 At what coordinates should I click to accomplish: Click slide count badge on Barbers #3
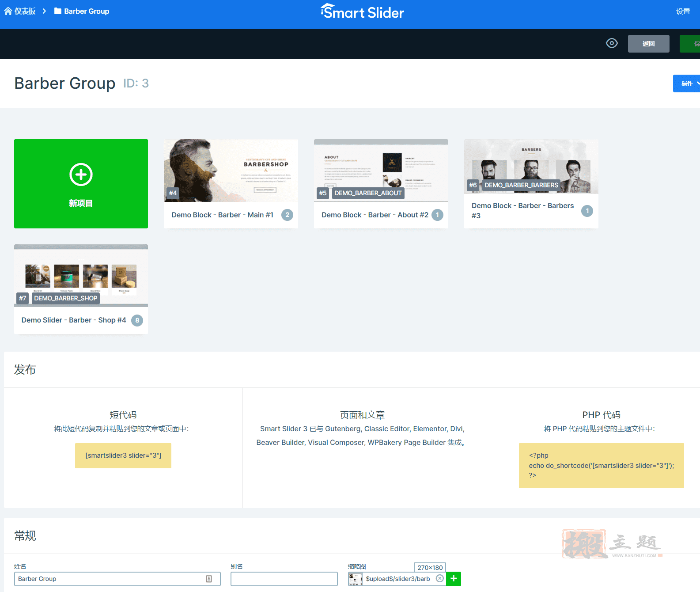[587, 211]
